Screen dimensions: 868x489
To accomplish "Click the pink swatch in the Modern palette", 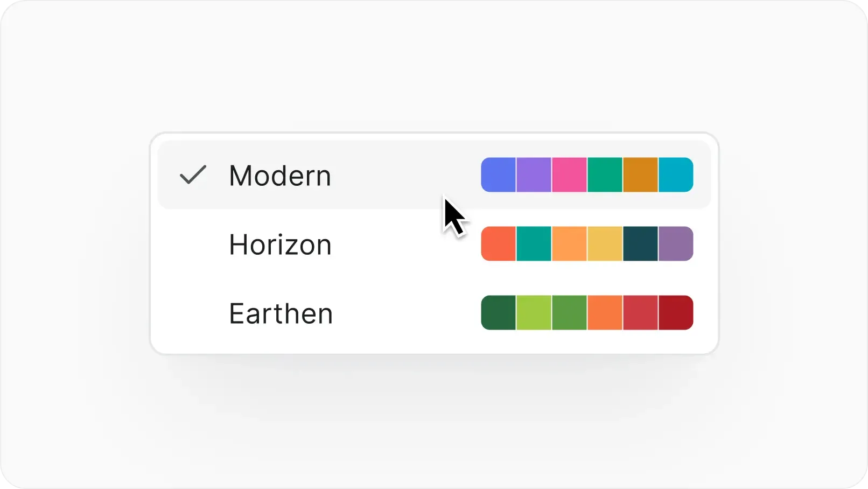I will (569, 174).
